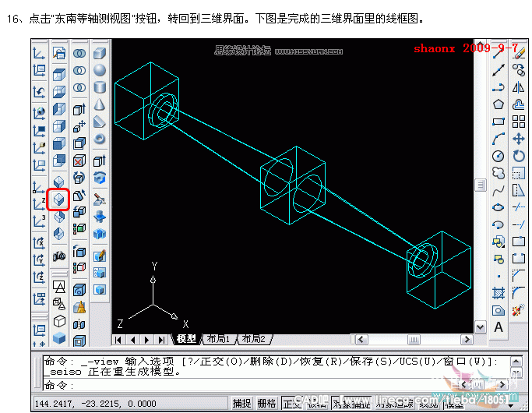This screenshot has height=413, width=532.
Task: Toggle 捕捉 snap mode in status bar
Action: [x=242, y=404]
